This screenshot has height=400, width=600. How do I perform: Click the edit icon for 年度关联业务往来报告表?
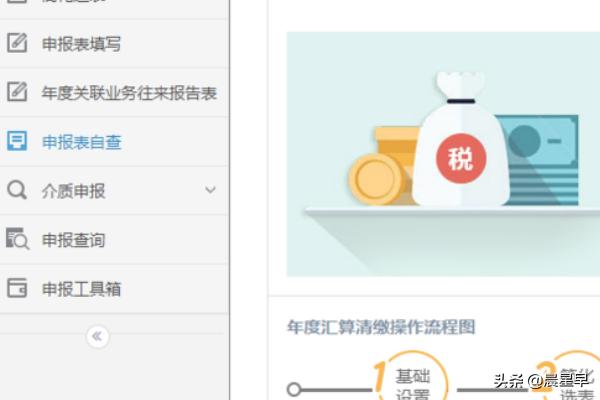(17, 92)
